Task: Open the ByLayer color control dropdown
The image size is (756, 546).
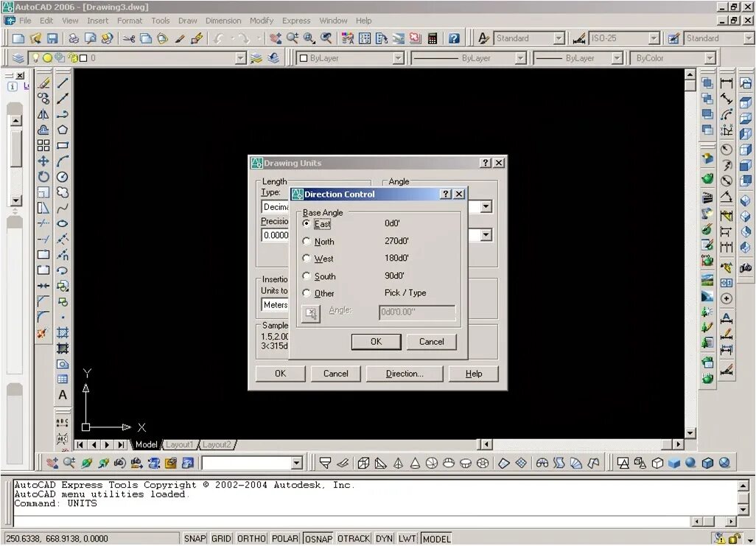Action: pos(398,58)
